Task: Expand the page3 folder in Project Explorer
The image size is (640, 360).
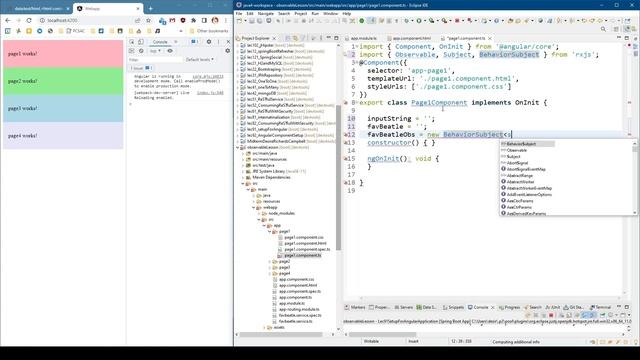Action: click(269, 267)
